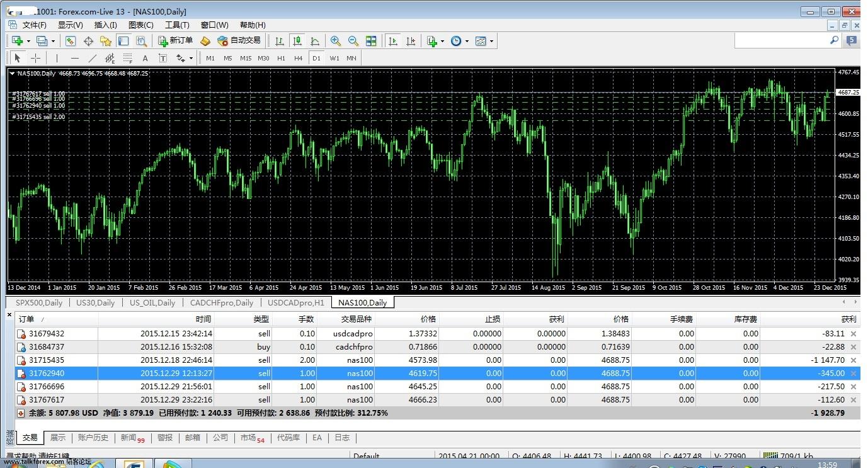Open the 插入(I) menu
This screenshot has height=468, width=868.
105,25
